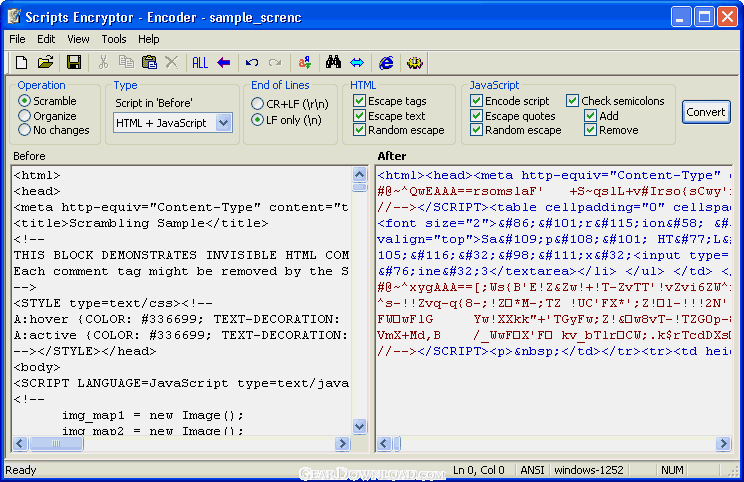Open the Edit menu

pyautogui.click(x=46, y=39)
